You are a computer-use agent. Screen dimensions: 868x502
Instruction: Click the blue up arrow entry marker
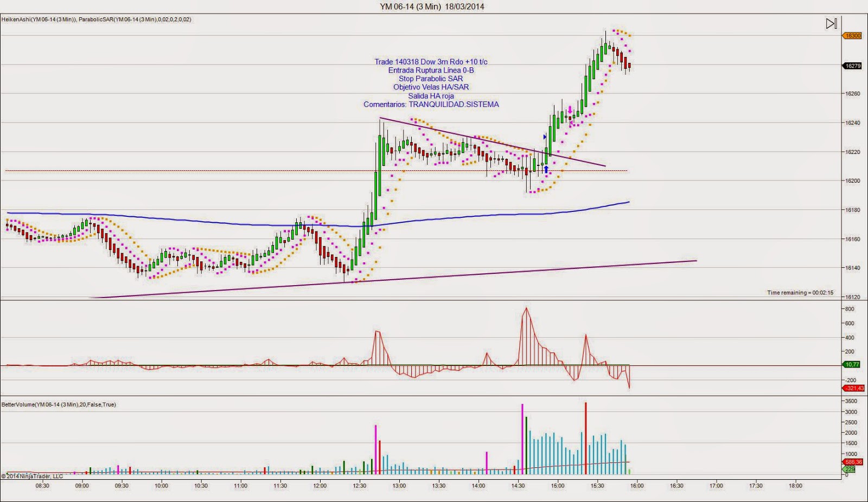point(546,170)
